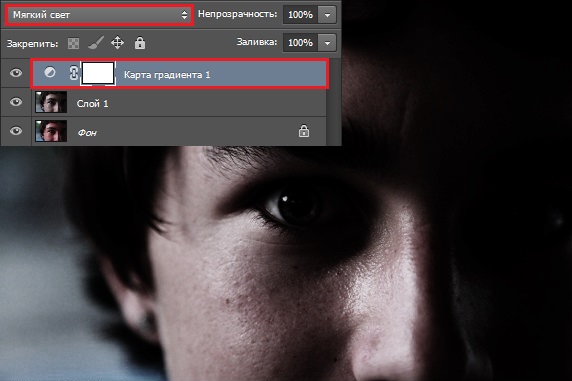Select the 'Фон' layer thumbnail
The width and height of the screenshot is (572, 381).
click(x=51, y=131)
